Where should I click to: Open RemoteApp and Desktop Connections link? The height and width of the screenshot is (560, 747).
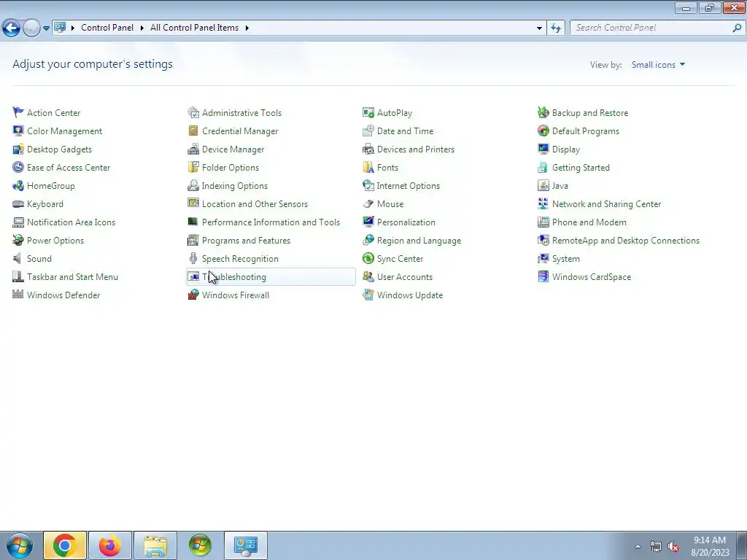(625, 241)
